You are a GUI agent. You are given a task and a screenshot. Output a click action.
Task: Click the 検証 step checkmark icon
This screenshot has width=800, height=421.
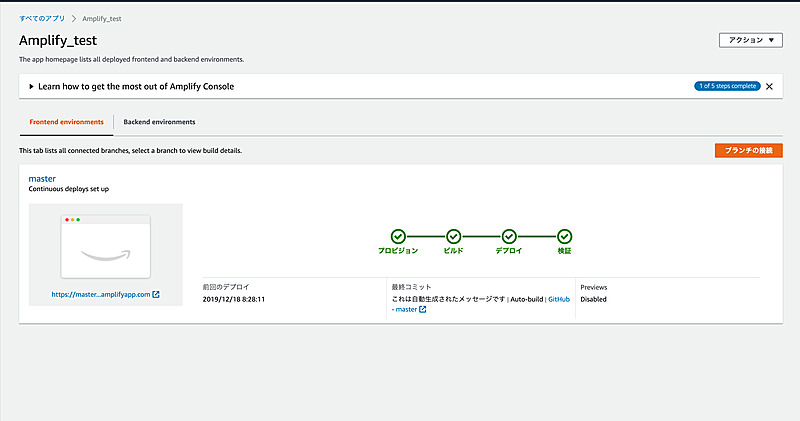[564, 236]
